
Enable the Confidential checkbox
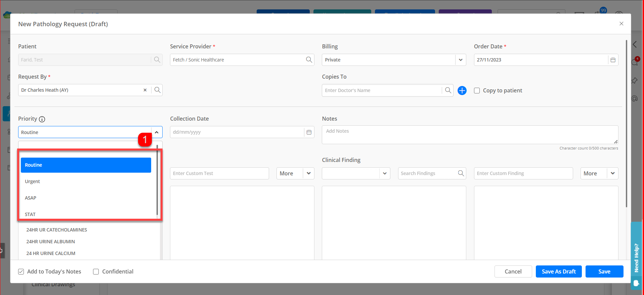(x=96, y=271)
